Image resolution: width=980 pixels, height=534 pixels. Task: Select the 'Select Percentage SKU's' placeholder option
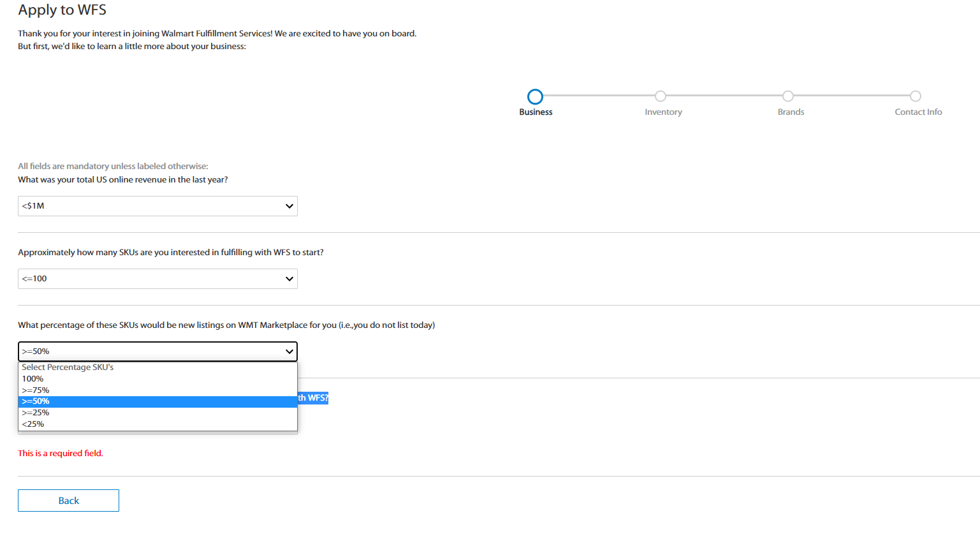click(x=157, y=367)
